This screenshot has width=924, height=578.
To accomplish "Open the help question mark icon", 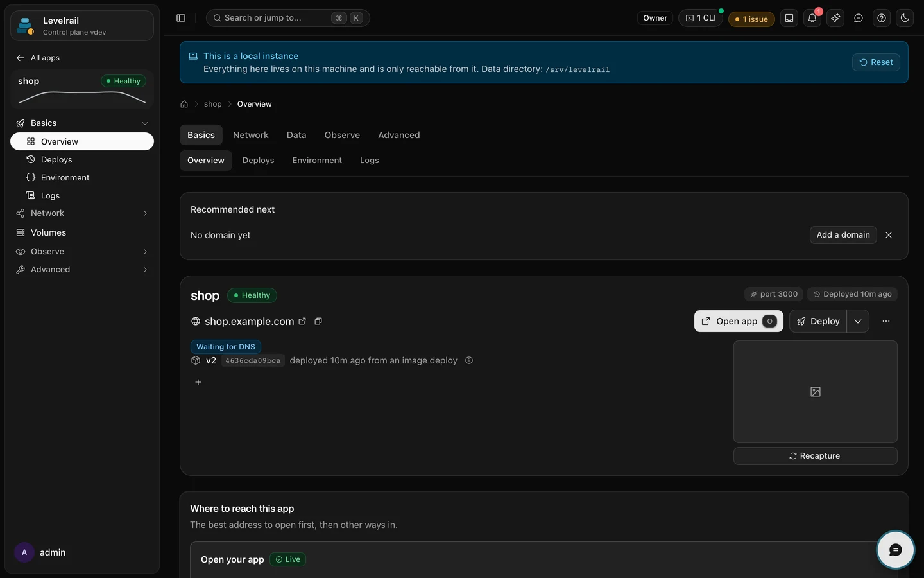I will (882, 18).
